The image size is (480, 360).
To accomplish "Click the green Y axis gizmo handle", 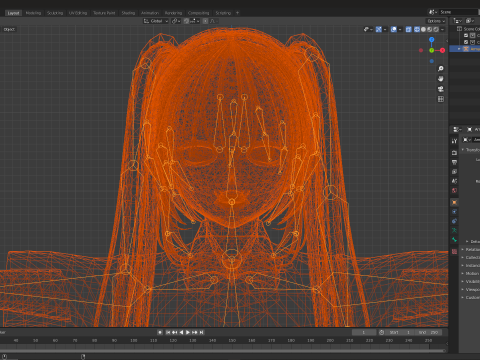I will point(432,50).
